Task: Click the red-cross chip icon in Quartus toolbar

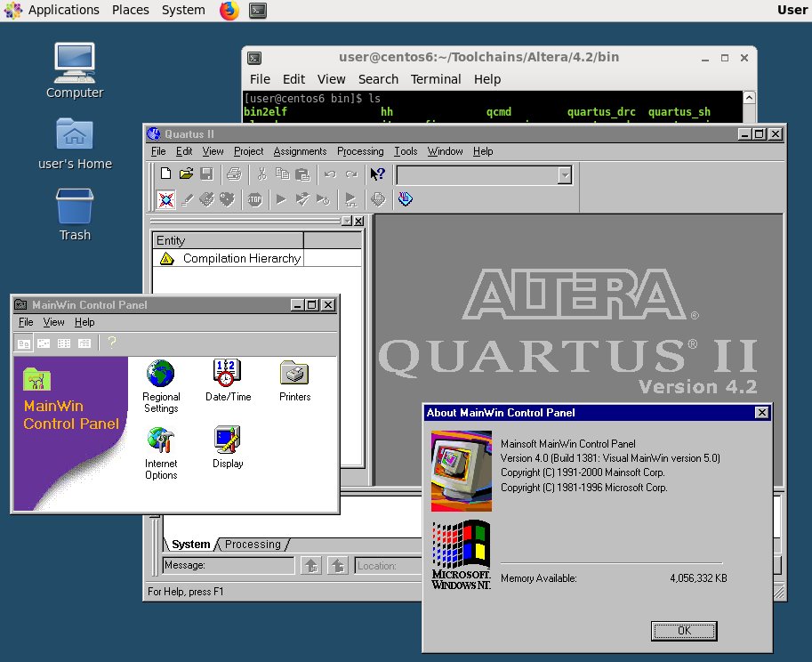Action: (x=166, y=199)
